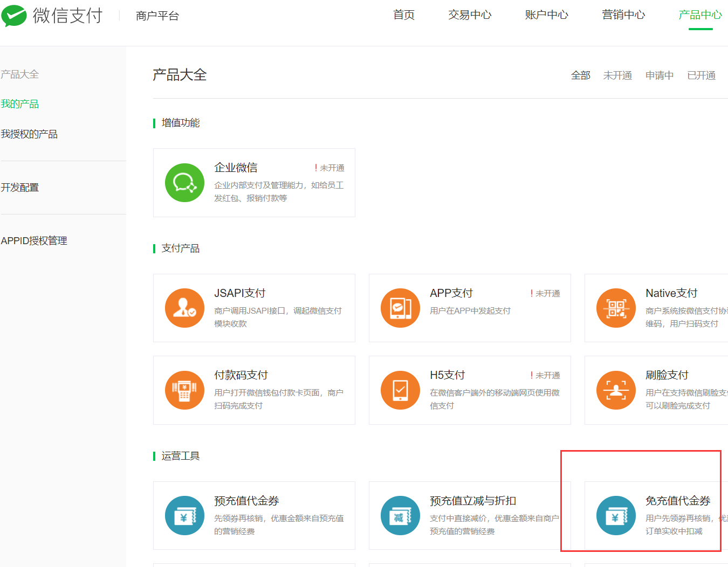This screenshot has width=728, height=567.
Task: Click the APP支付 phone icon
Action: coord(400,308)
